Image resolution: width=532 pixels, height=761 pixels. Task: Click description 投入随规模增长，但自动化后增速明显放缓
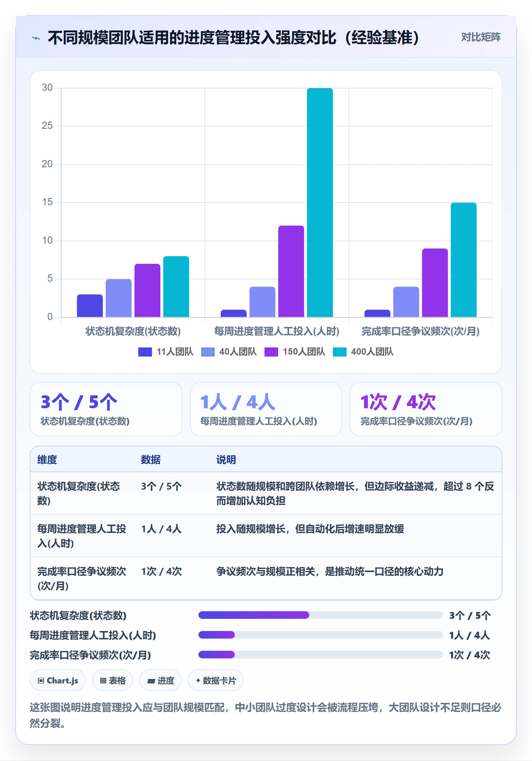click(x=310, y=529)
